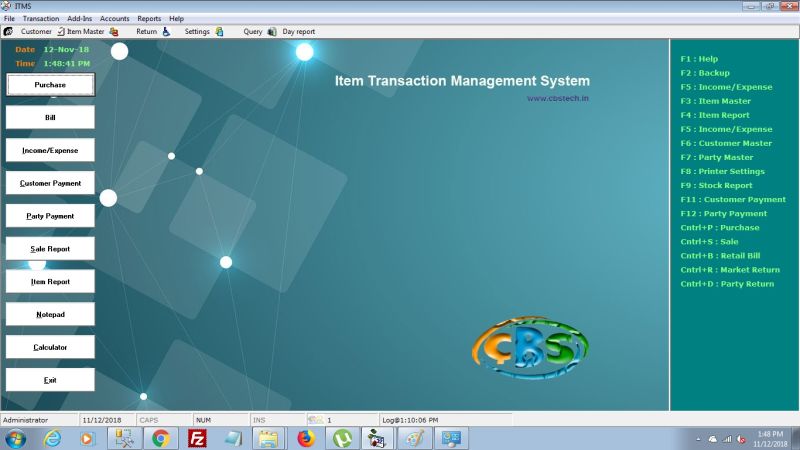Screen dimensions: 800x450
Task: Open Item Master from the toolbar
Action: tap(87, 32)
